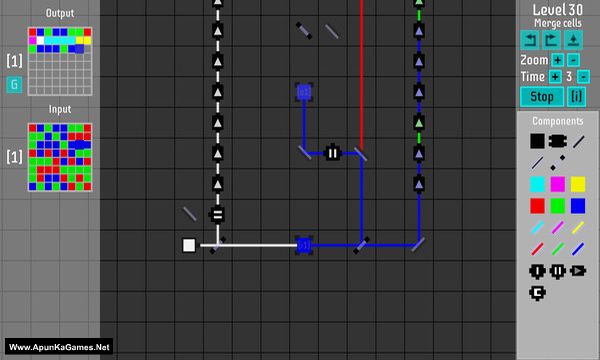
Task: Click the Output color grid
Action: (x=60, y=61)
